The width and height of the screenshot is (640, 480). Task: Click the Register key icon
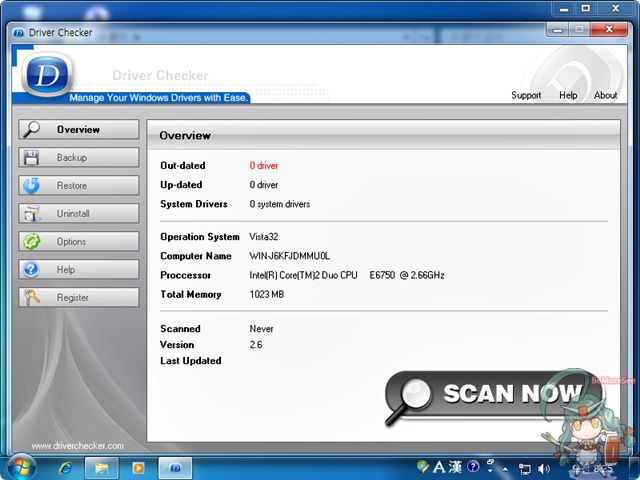click(x=31, y=298)
